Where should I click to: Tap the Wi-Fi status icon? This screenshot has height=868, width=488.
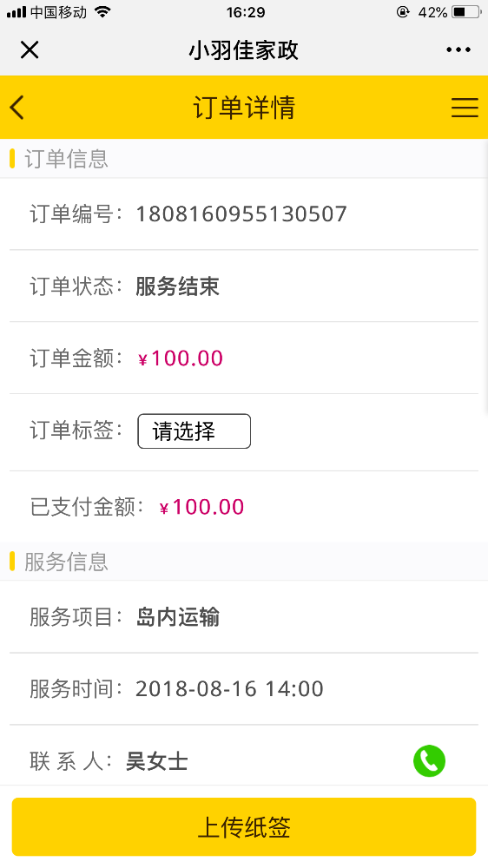coord(102,11)
